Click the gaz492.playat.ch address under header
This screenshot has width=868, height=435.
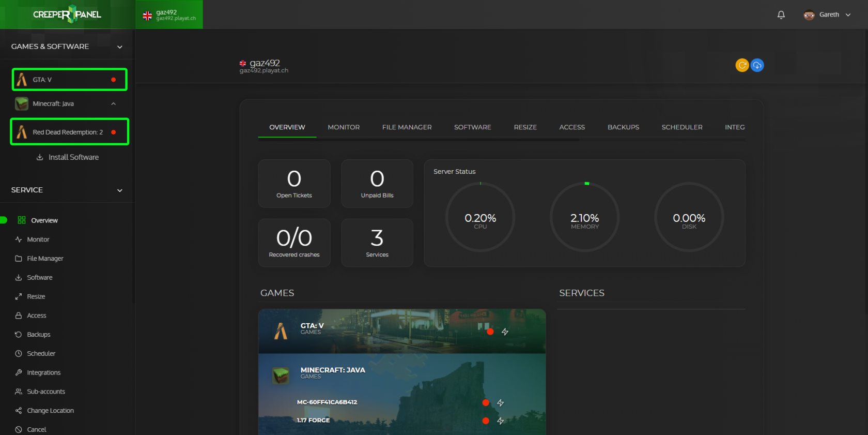[x=264, y=71]
